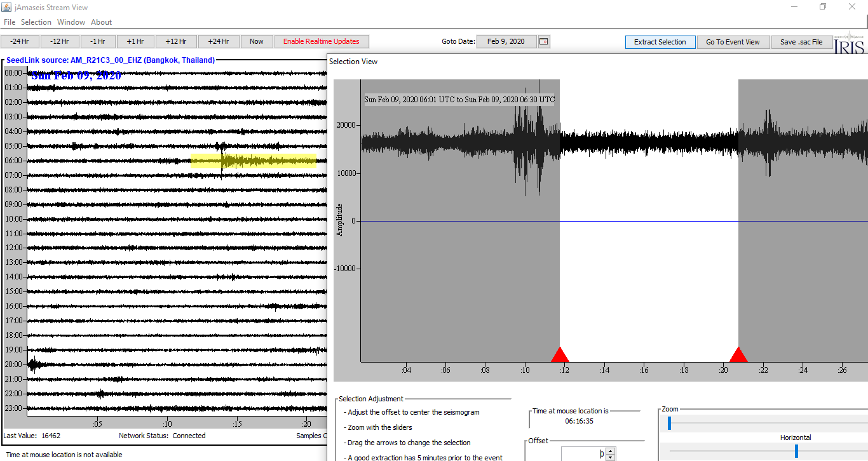The width and height of the screenshot is (868, 461).
Task: Click the +12 Hr button
Action: [176, 41]
